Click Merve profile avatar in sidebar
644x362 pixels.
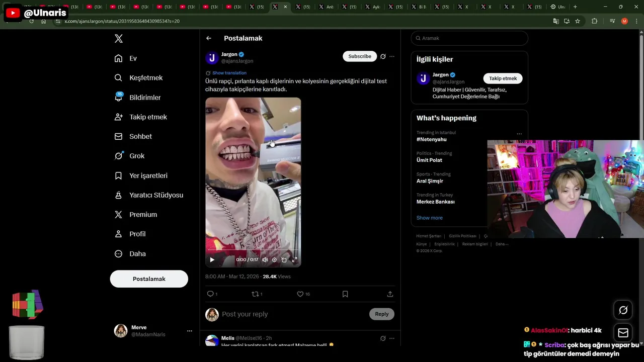pos(121,331)
